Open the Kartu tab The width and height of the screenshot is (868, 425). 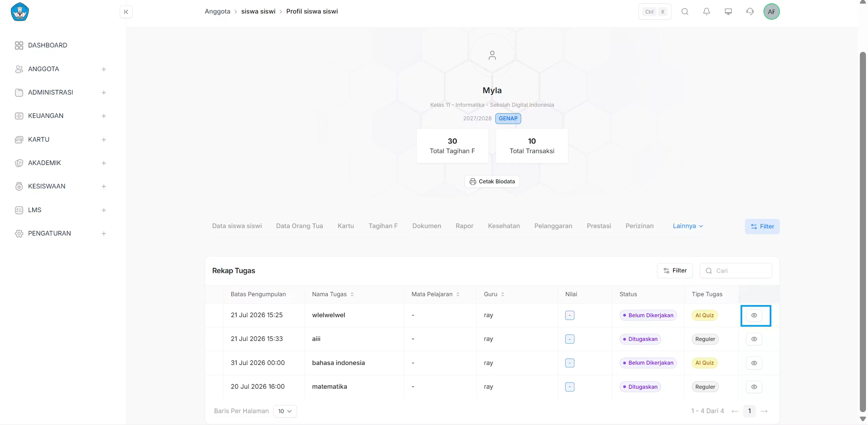pyautogui.click(x=345, y=226)
